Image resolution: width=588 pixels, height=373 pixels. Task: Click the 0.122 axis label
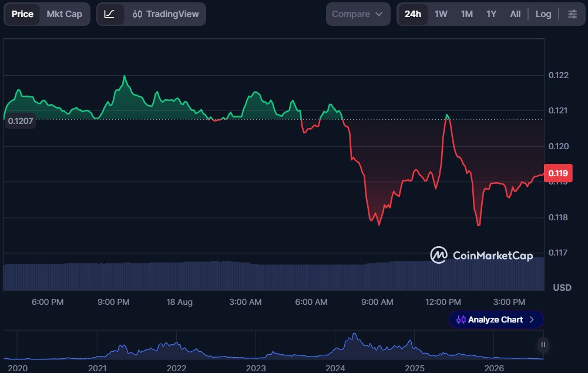559,75
